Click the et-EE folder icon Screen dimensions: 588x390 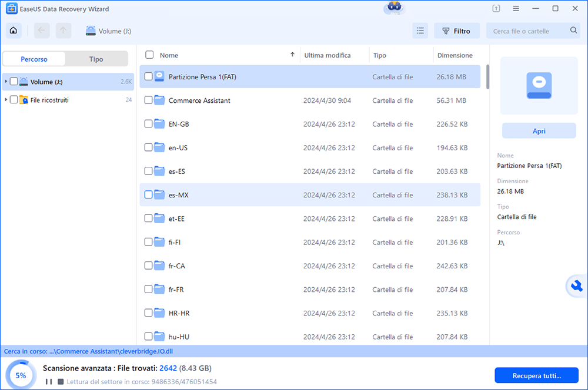click(x=159, y=218)
